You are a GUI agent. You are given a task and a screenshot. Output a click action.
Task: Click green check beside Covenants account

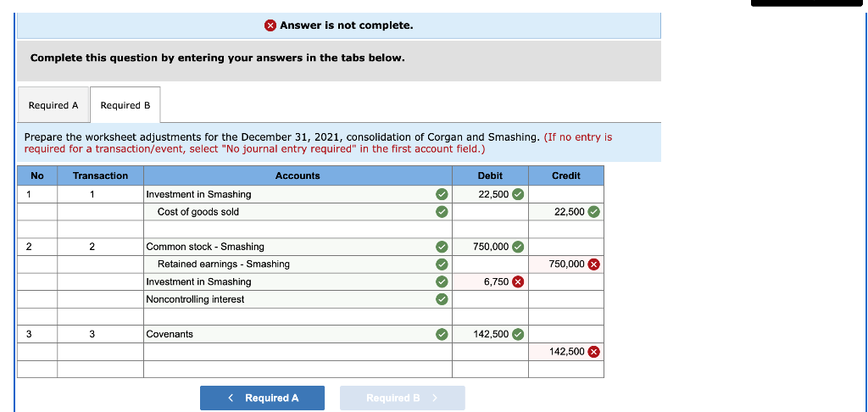click(x=441, y=334)
